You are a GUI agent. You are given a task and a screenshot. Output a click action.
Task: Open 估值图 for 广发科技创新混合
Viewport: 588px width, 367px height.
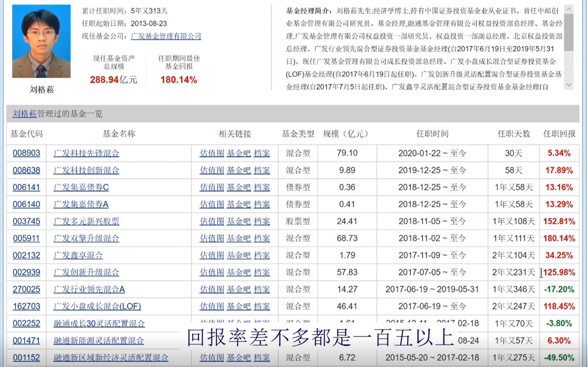point(212,170)
